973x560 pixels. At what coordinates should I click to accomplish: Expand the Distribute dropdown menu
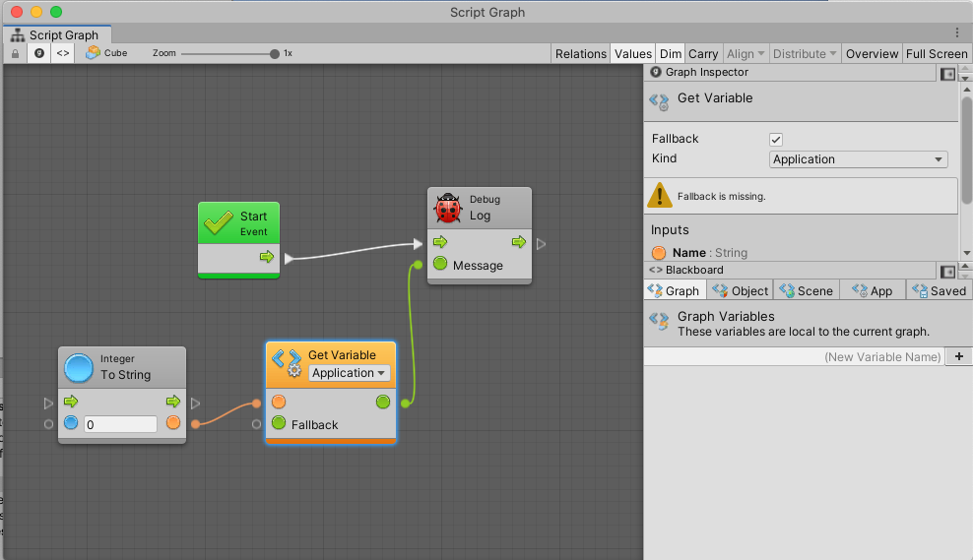tap(805, 53)
